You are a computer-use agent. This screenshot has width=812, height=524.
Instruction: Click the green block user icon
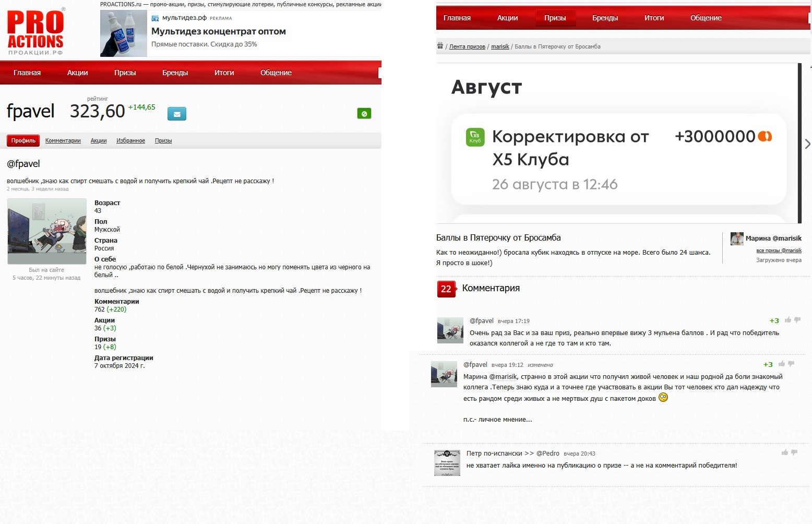coord(364,113)
